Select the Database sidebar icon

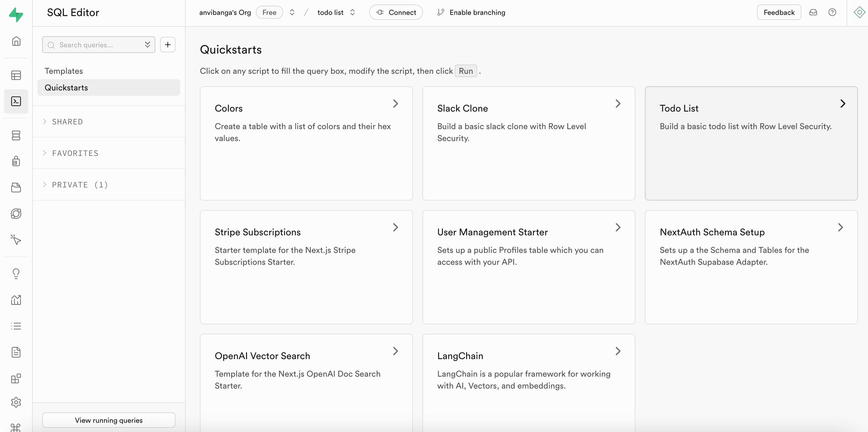pyautogui.click(x=16, y=135)
